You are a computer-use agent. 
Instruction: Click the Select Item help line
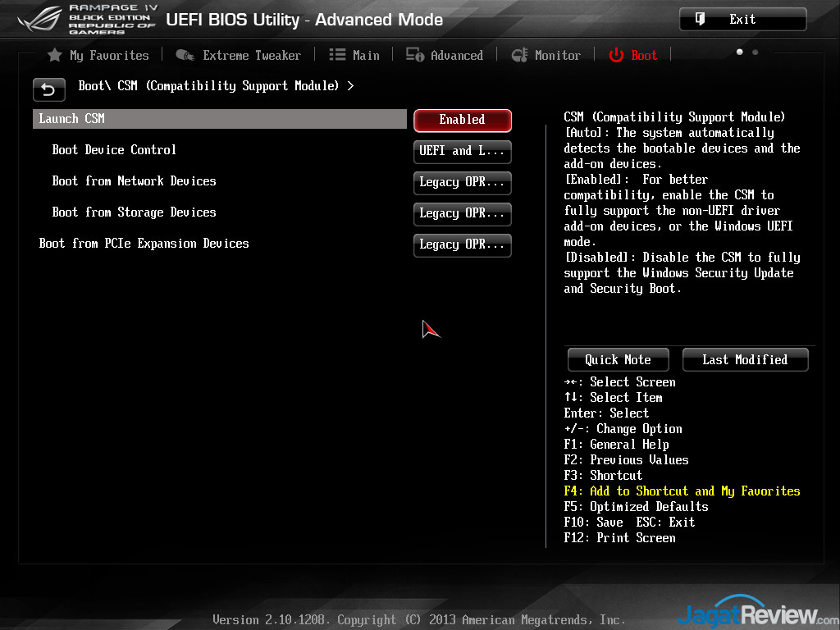click(614, 398)
